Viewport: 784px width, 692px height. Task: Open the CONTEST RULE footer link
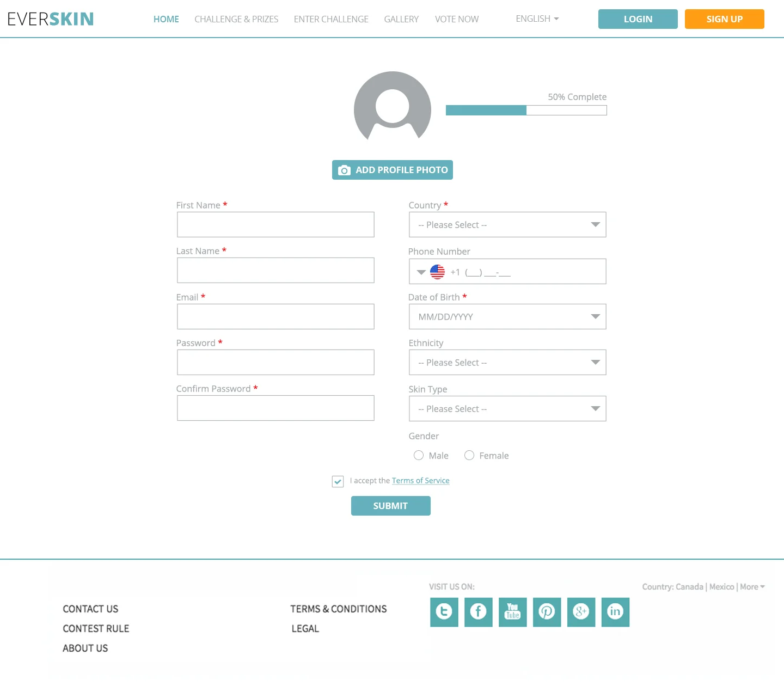tap(96, 629)
